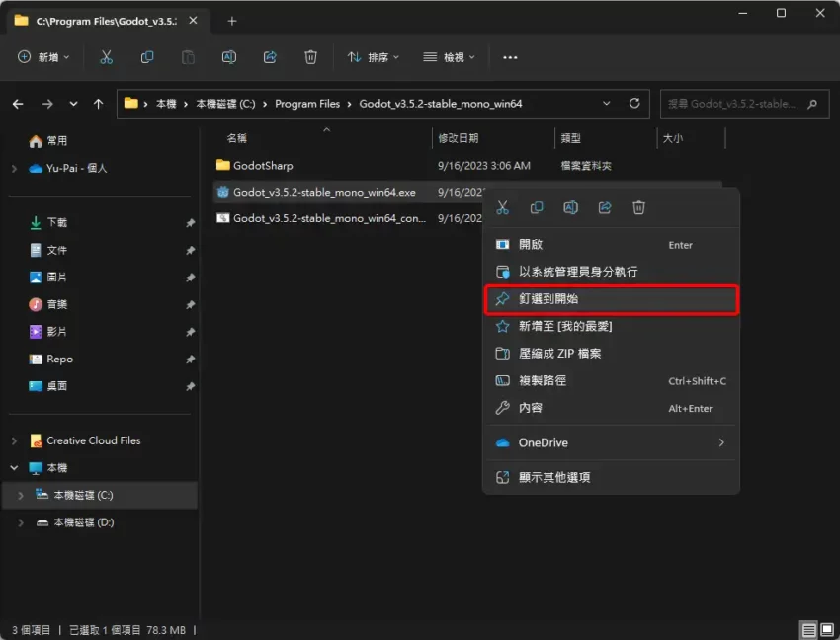The height and width of the screenshot is (640, 840).
Task: Unpin 音樂 using its pin icon
Action: pyautogui.click(x=190, y=305)
